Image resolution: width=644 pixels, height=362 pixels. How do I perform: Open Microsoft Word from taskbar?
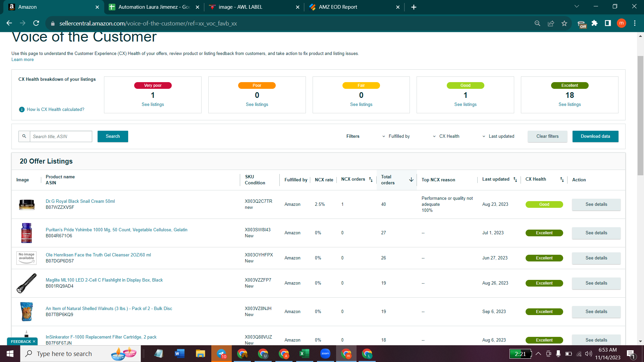(179, 354)
